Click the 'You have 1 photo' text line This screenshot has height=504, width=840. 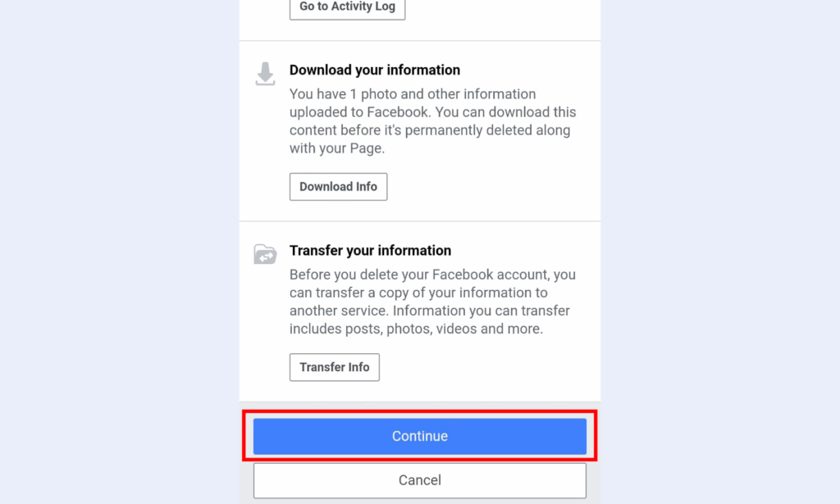(413, 94)
